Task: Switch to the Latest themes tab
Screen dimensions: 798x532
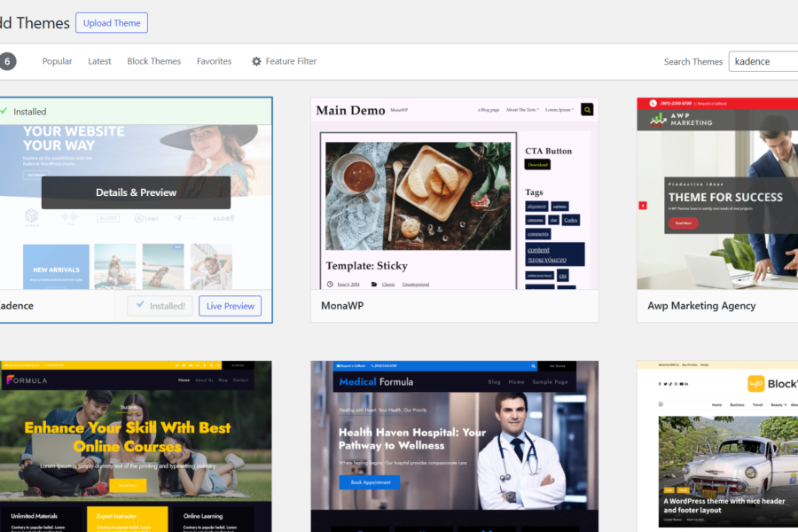Action: pyautogui.click(x=99, y=61)
